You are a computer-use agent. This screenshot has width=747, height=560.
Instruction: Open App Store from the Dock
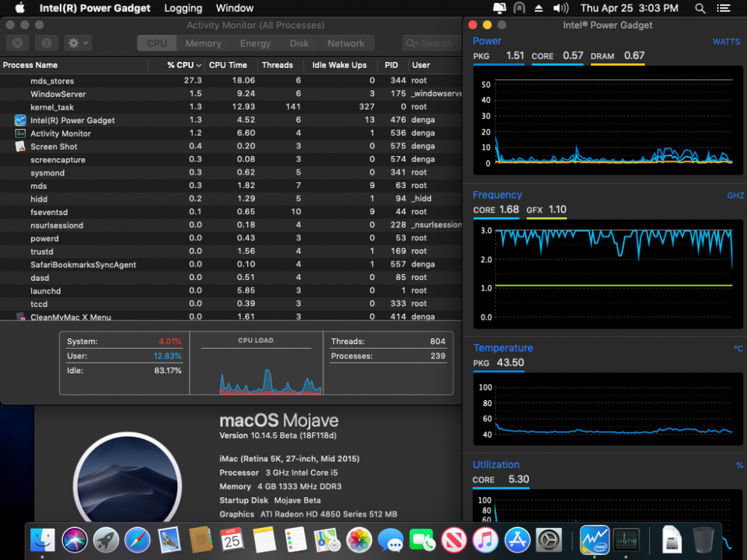pyautogui.click(x=517, y=540)
